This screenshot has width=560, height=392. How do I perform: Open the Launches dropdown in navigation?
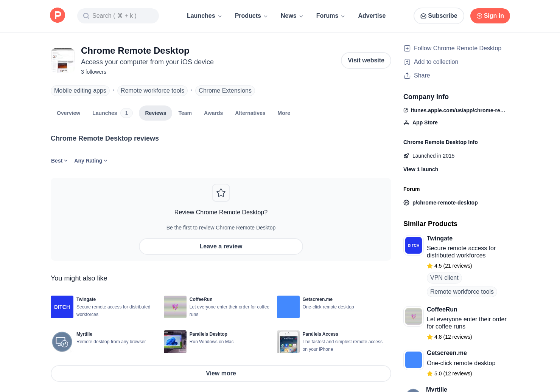(204, 16)
